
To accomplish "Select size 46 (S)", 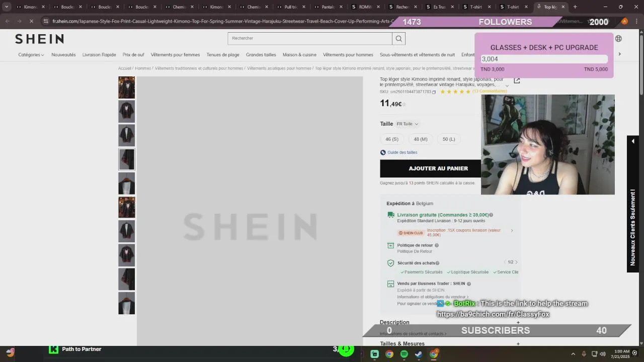I will pos(392,139).
